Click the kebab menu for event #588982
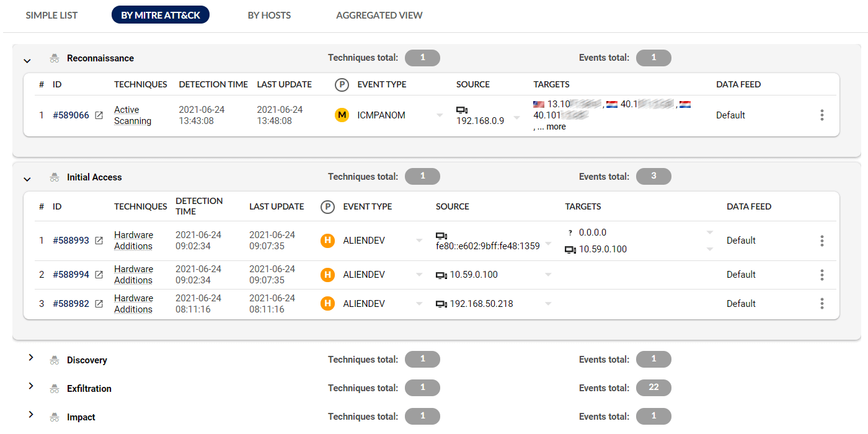 822,303
